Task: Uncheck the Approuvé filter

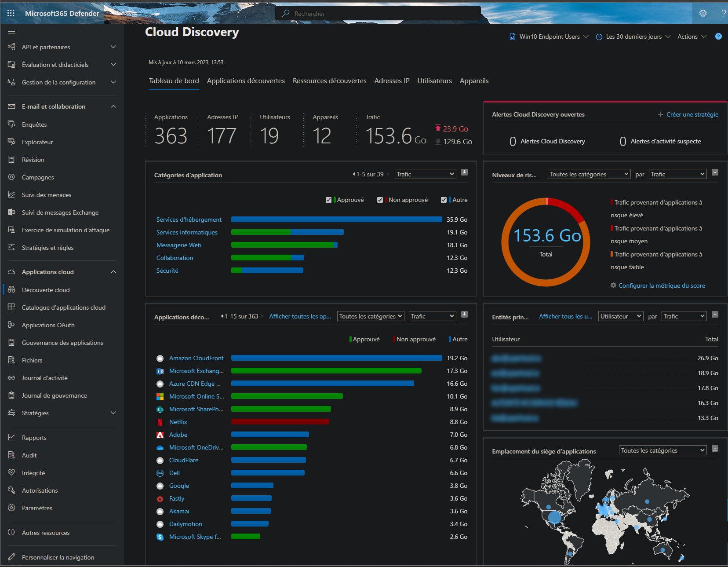Action: click(x=328, y=200)
